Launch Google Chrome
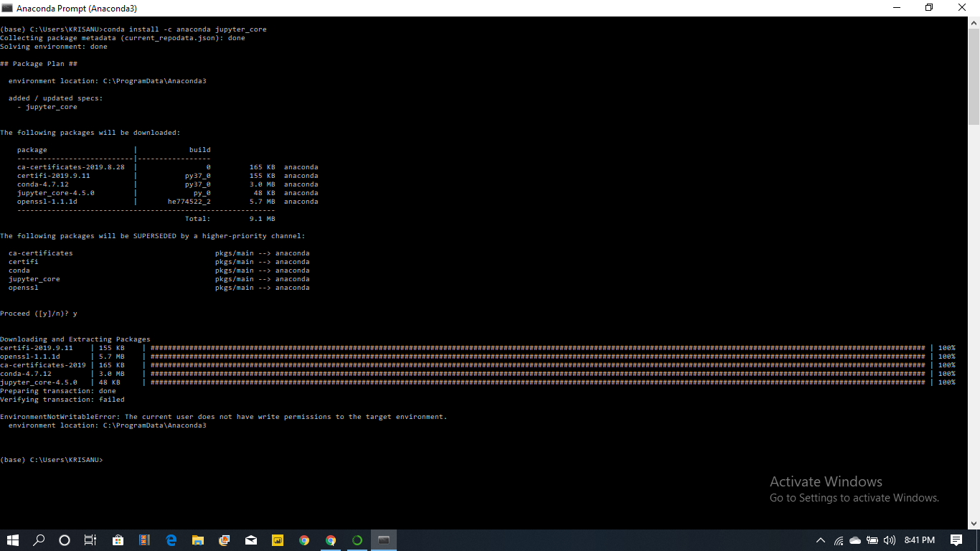Screen dimensions: 980x551 (304, 540)
